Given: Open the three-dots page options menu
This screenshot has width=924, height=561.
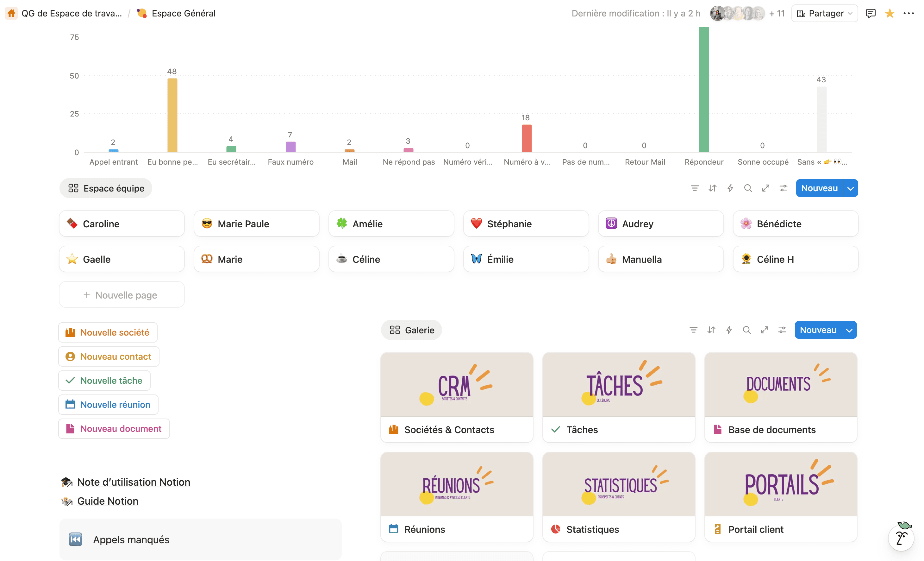Looking at the screenshot, I should (x=908, y=14).
